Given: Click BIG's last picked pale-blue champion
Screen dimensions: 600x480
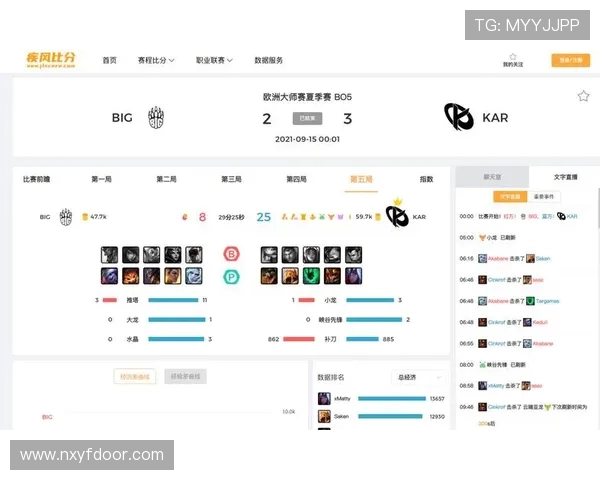Looking at the screenshot, I should (x=194, y=276).
